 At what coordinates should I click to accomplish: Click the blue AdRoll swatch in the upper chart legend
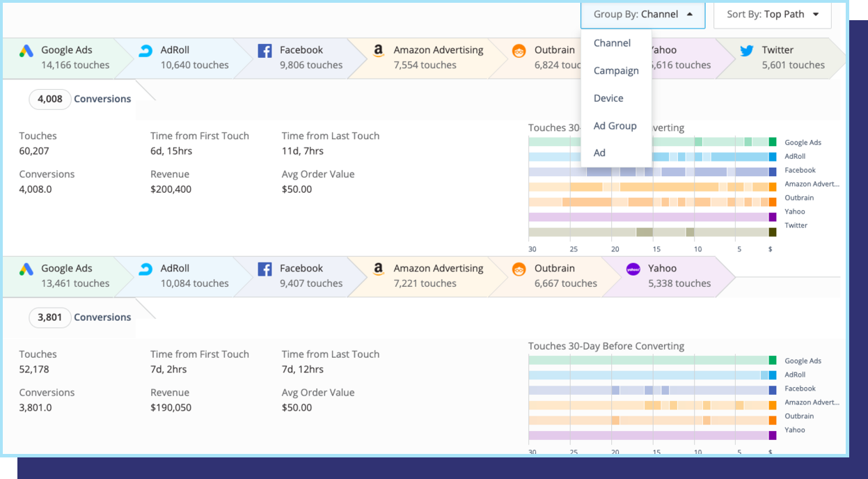773,157
